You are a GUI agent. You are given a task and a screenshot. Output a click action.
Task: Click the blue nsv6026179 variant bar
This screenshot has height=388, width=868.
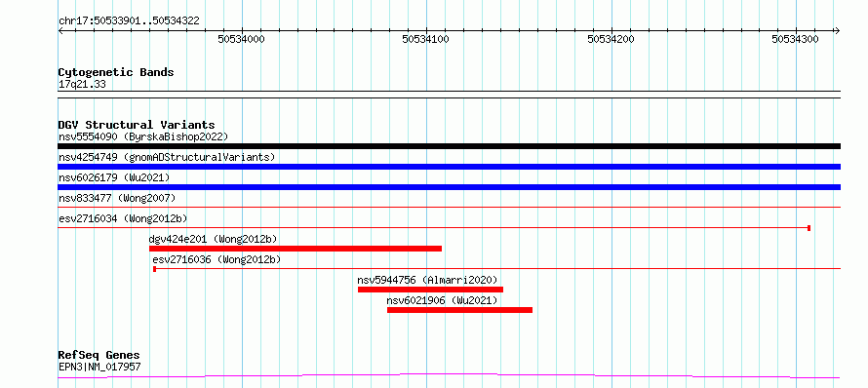pos(449,187)
